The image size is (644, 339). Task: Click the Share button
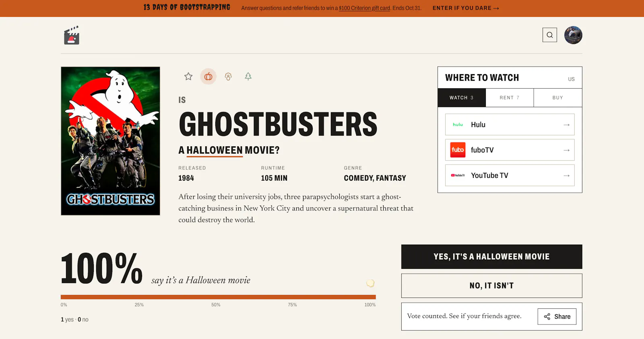pos(557,316)
